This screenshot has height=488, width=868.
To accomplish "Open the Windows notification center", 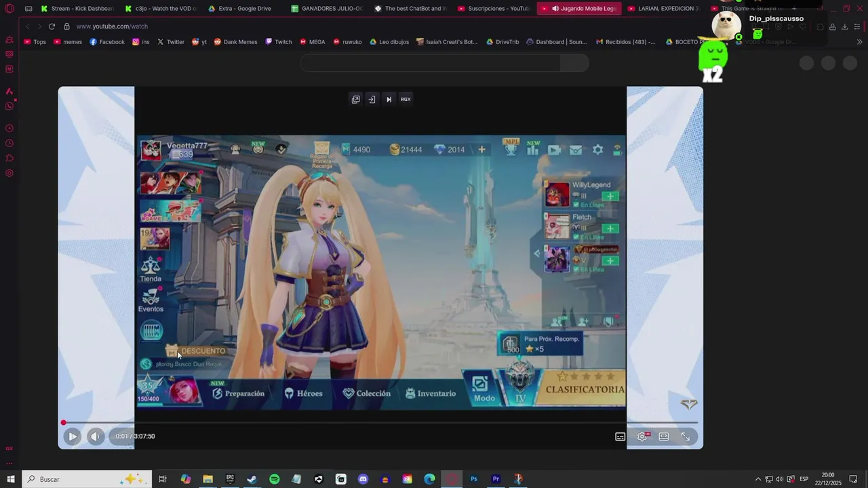I will (854, 479).
